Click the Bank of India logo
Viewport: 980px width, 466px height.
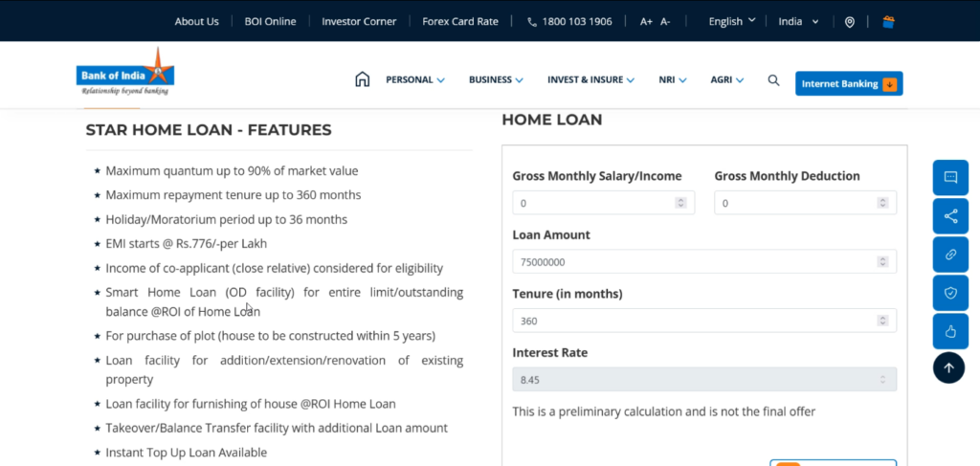[x=125, y=72]
